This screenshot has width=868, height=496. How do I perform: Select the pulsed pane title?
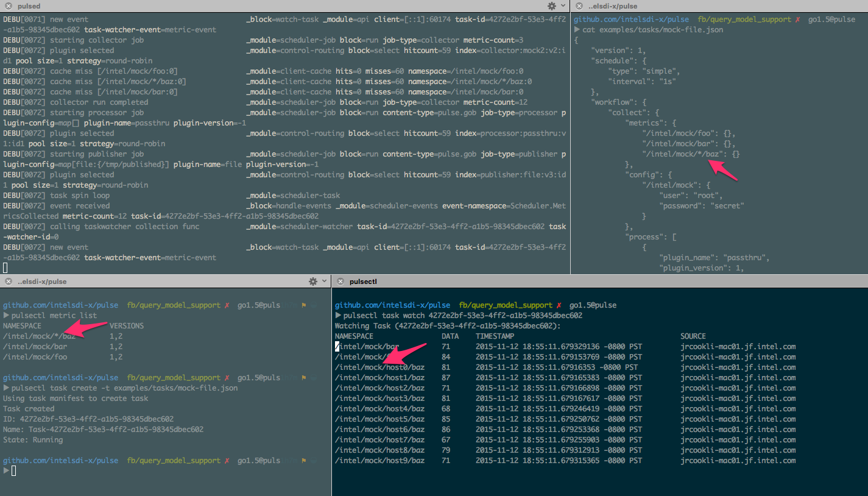[x=29, y=5]
